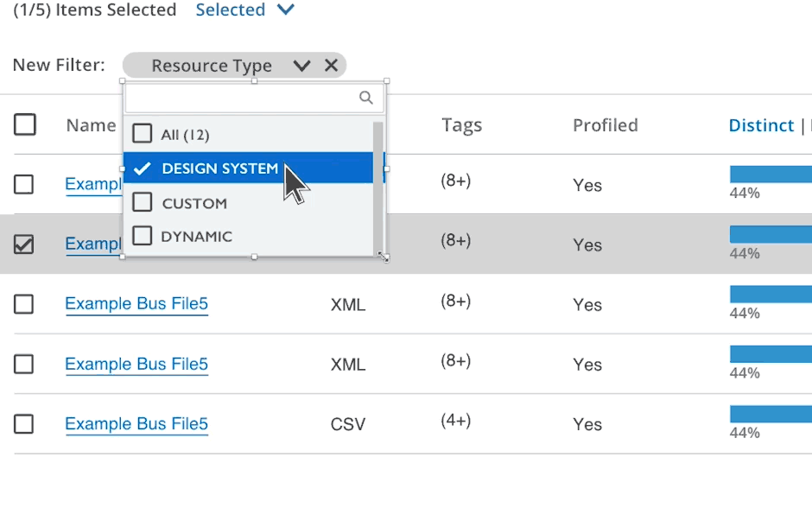
Task: Expand the Selected items dropdown
Action: click(284, 10)
